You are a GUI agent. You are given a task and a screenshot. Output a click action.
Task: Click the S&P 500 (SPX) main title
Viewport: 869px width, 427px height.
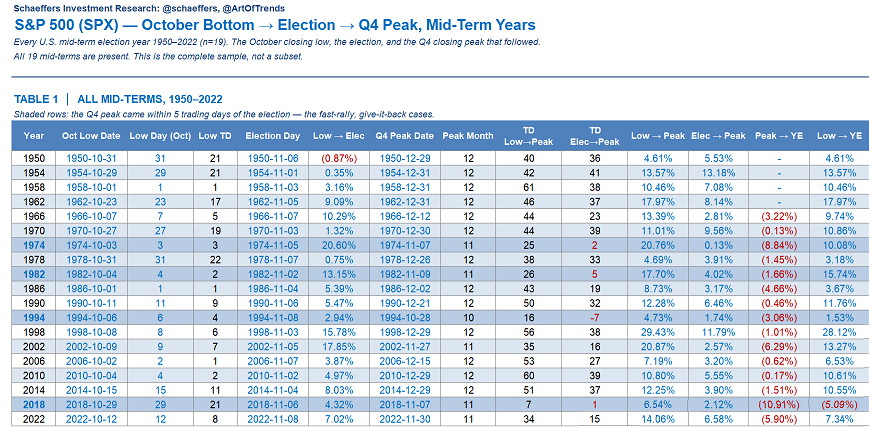(275, 26)
